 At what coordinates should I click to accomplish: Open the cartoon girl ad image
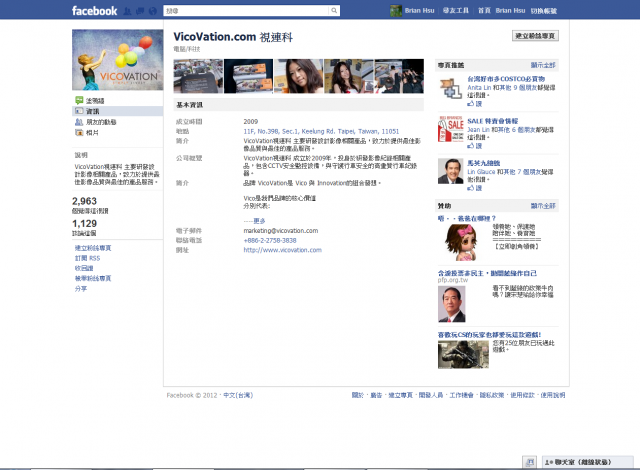point(461,242)
